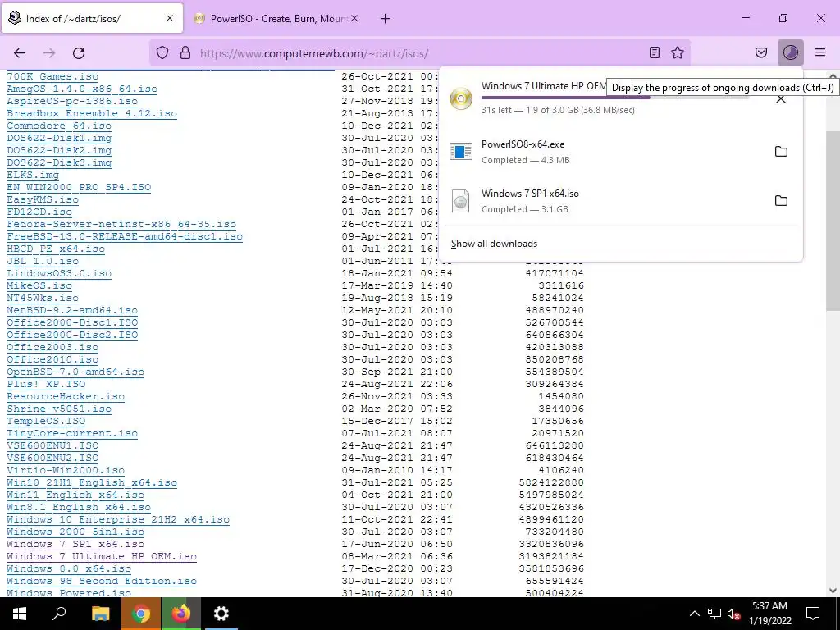Open the NetBSD-9.2-amd64.iso link
The width and height of the screenshot is (840, 630).
[72, 310]
